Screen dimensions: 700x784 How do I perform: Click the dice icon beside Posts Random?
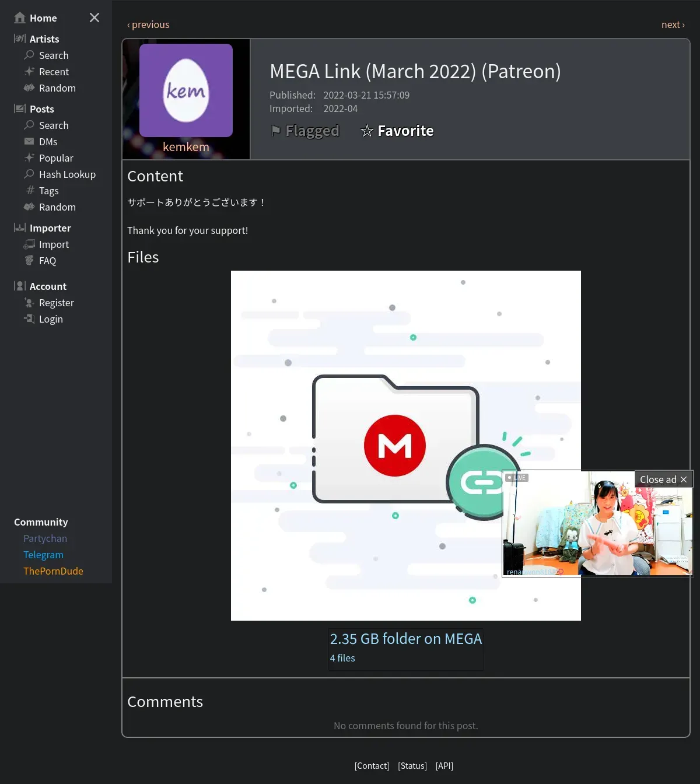[x=29, y=206]
